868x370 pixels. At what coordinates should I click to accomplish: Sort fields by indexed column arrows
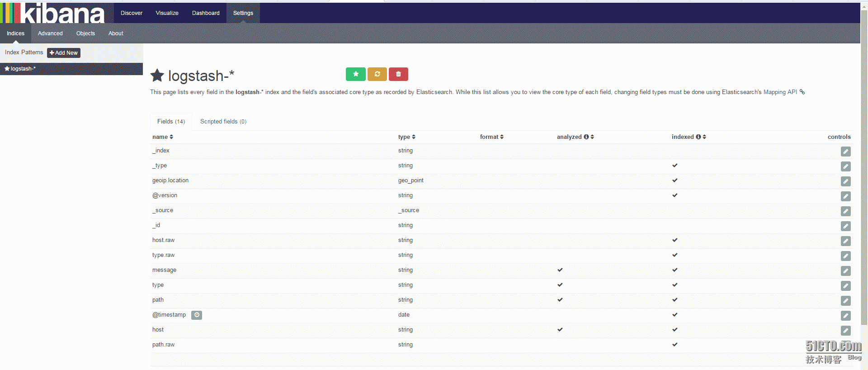click(704, 137)
